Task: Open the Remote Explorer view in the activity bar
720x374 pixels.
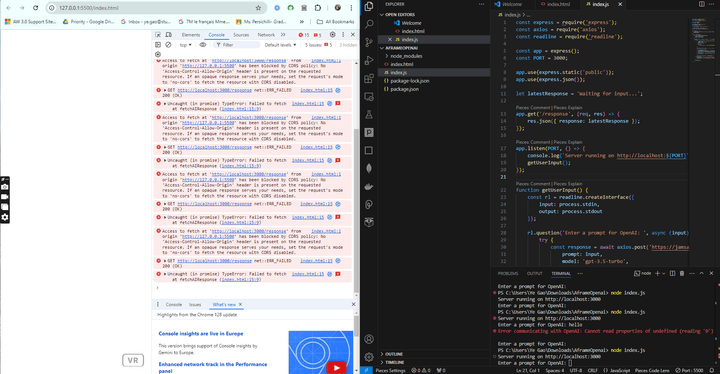Action: [369, 96]
